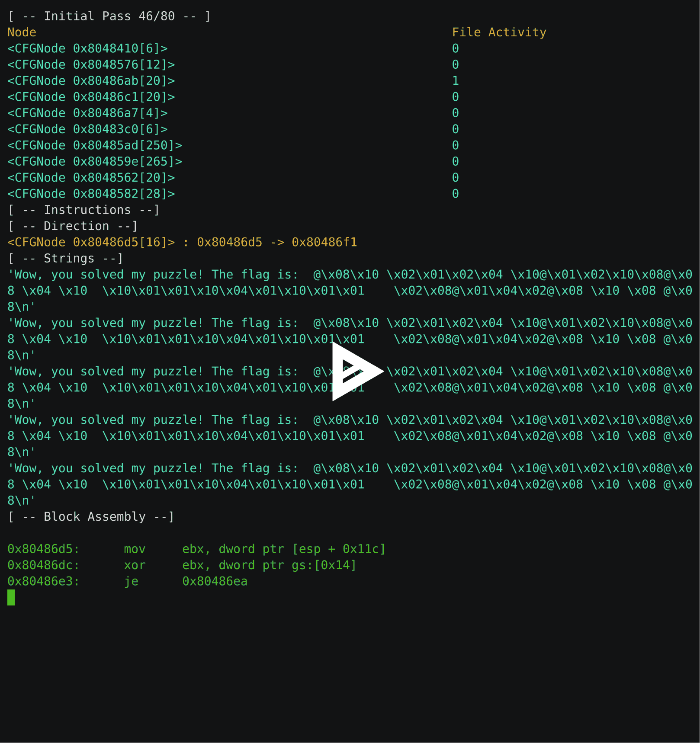Select the Instructions section header
This screenshot has height=743, width=700.
coord(84,210)
